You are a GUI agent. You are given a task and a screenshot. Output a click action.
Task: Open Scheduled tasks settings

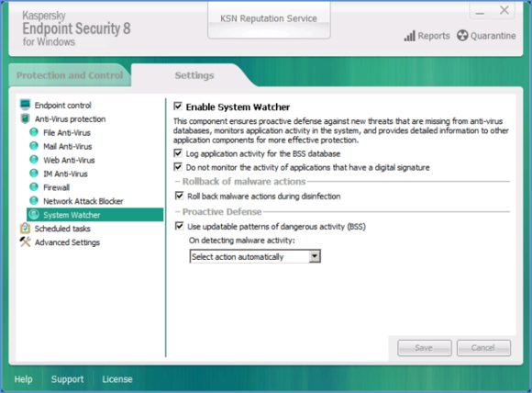point(62,229)
